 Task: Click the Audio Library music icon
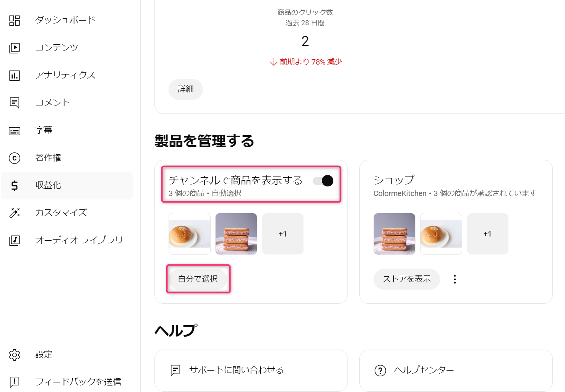click(15, 240)
